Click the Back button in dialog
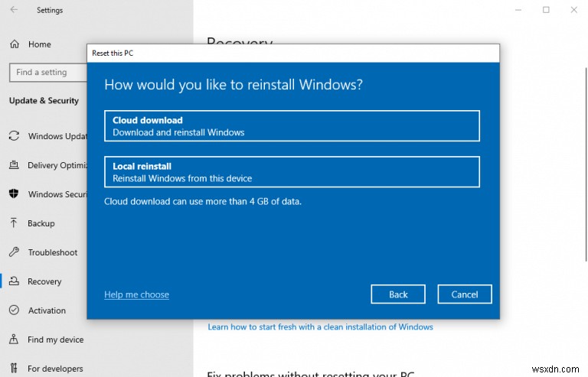This screenshot has width=588, height=377. (x=398, y=294)
